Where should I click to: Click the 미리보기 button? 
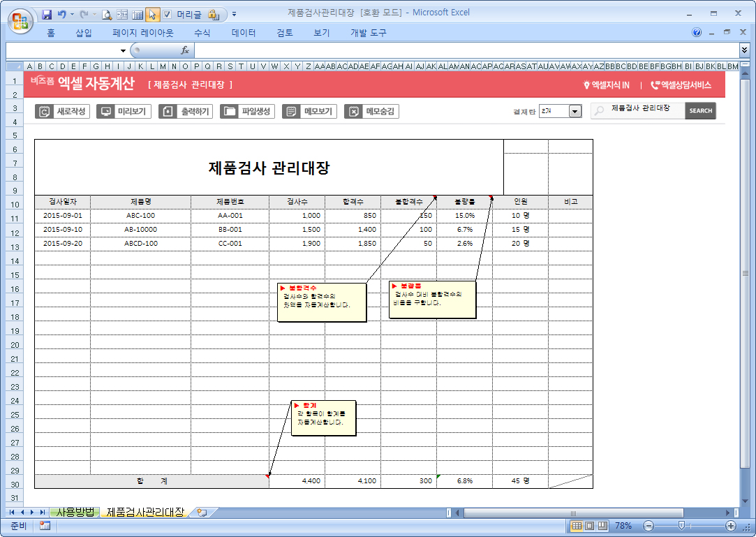pos(124,112)
